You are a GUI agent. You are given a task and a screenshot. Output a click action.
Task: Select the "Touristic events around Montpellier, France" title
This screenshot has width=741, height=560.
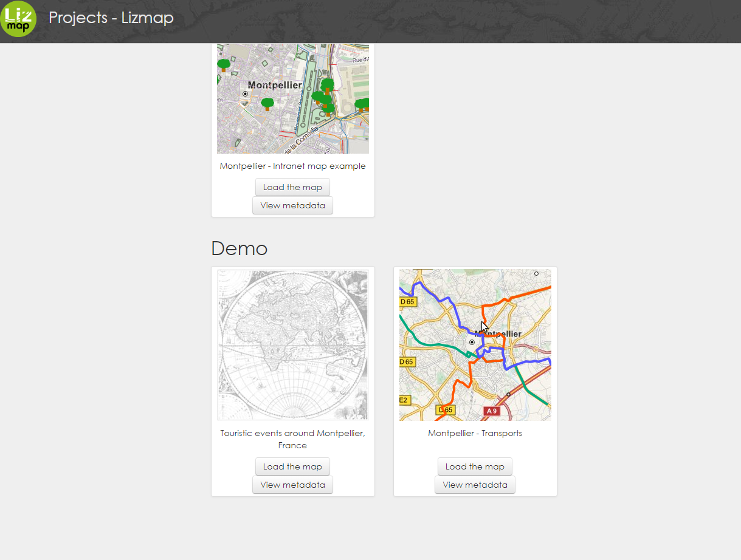point(292,439)
